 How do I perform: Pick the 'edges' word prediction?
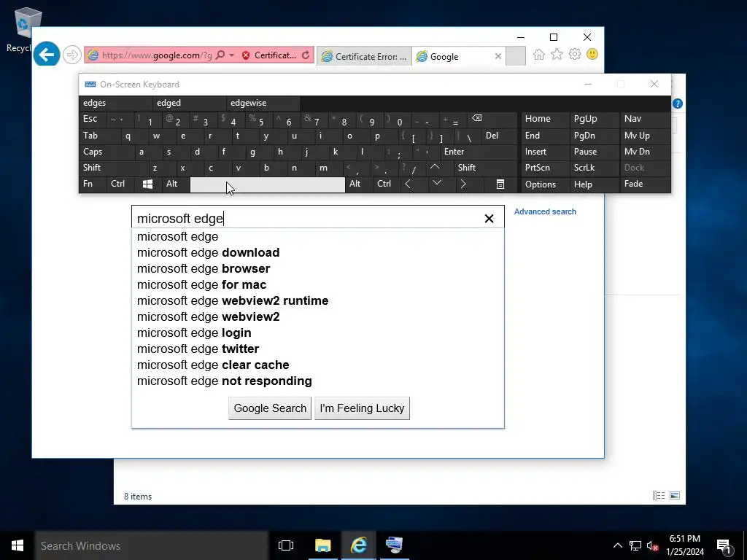116,103
